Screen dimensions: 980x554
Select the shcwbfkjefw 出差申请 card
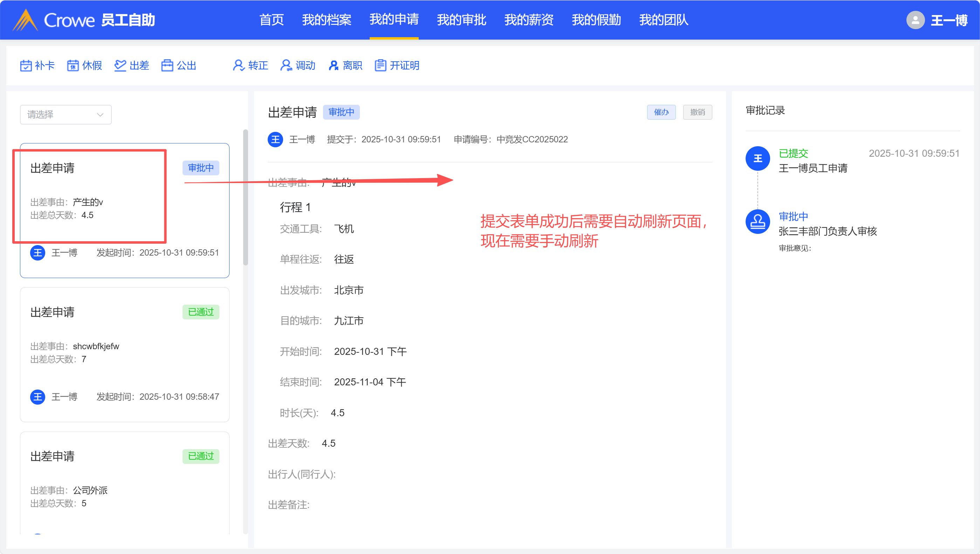[124, 354]
